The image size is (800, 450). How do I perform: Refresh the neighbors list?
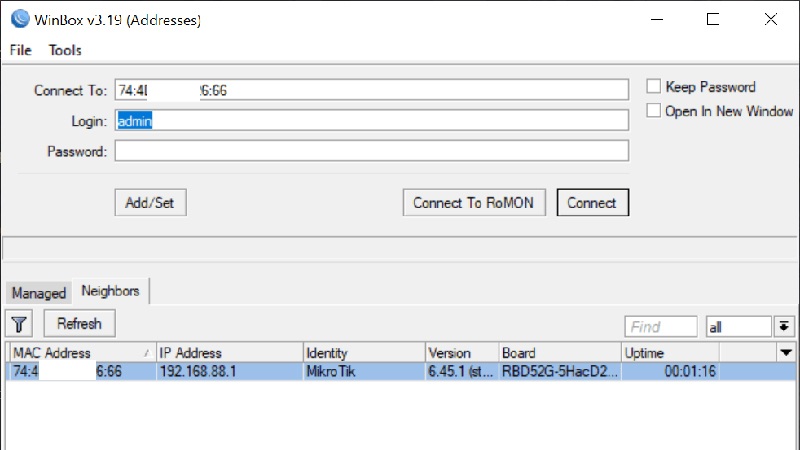pos(79,323)
